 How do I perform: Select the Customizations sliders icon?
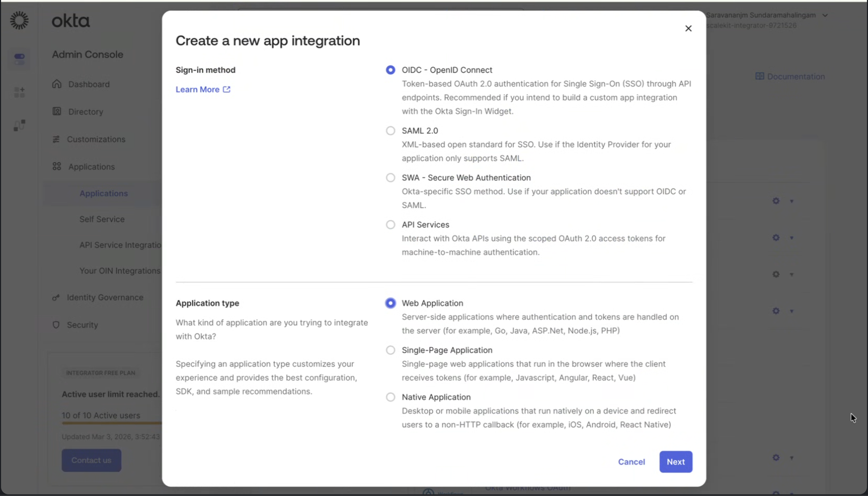pyautogui.click(x=57, y=139)
